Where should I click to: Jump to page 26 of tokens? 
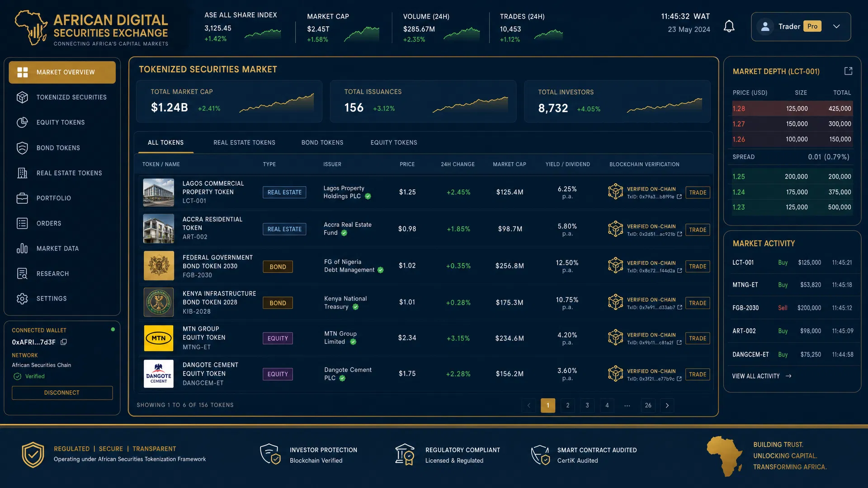(x=648, y=405)
